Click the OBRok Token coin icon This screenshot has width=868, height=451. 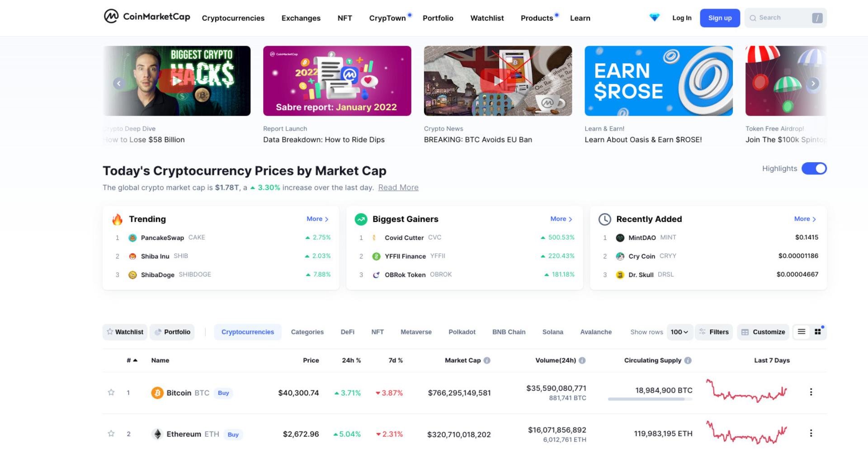coord(376,275)
